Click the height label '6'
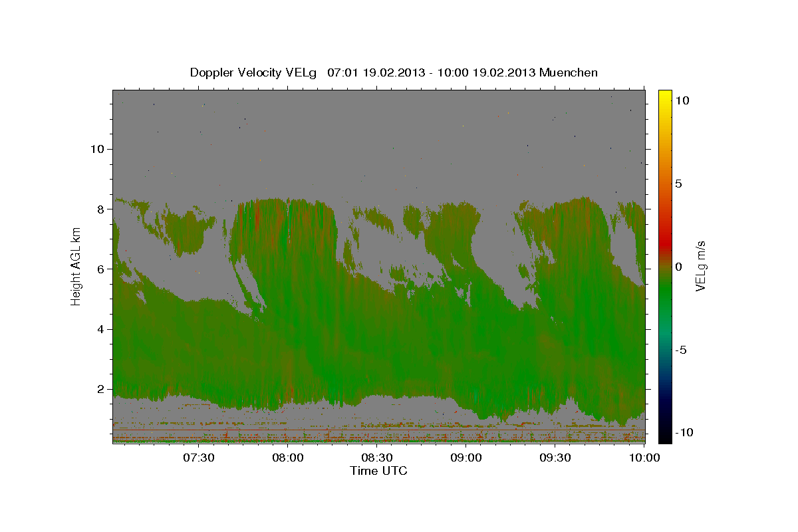The width and height of the screenshot is (798, 532). (100, 269)
